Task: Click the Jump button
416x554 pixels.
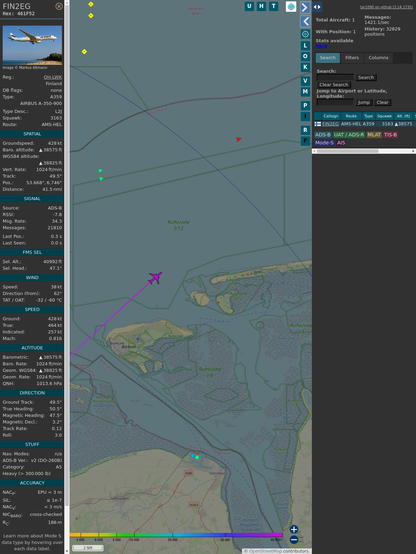Action: pos(364,102)
